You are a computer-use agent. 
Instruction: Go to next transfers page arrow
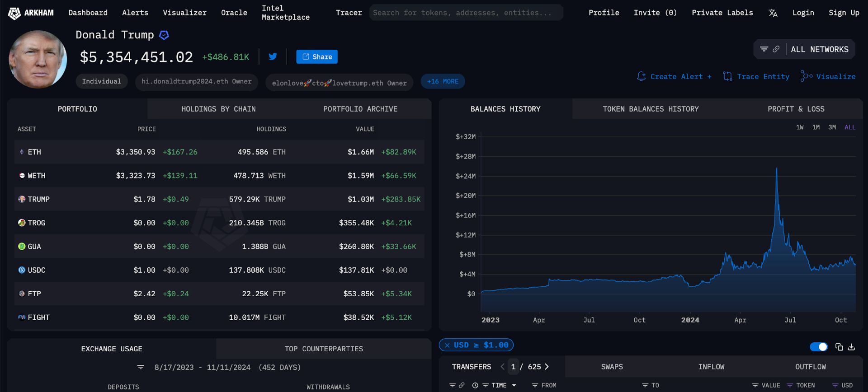pyautogui.click(x=547, y=367)
